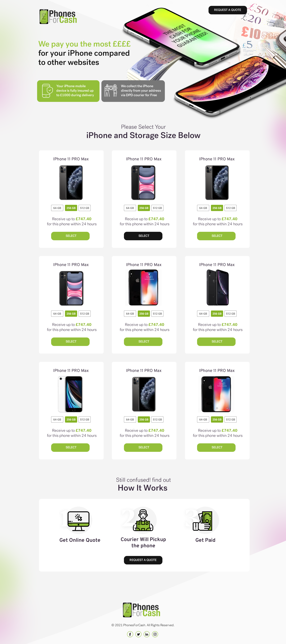Screen dimensions: 286x644
Task: Choose 256 GB on the top-right phone card
Action: (x=217, y=208)
